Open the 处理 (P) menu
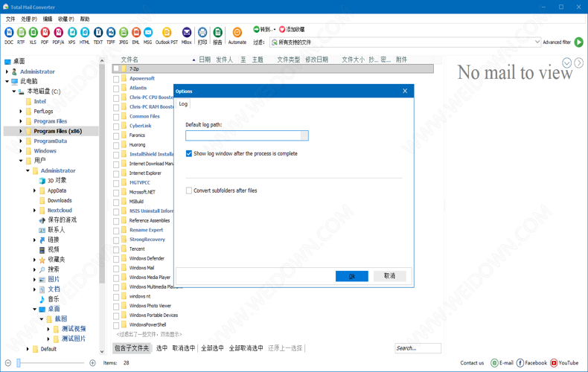The image size is (588, 372). pyautogui.click(x=29, y=19)
